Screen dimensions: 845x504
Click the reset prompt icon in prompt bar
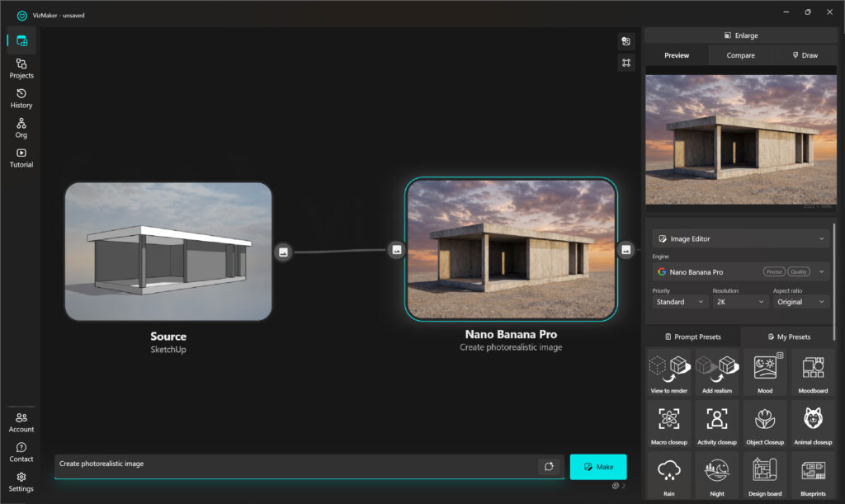point(549,466)
